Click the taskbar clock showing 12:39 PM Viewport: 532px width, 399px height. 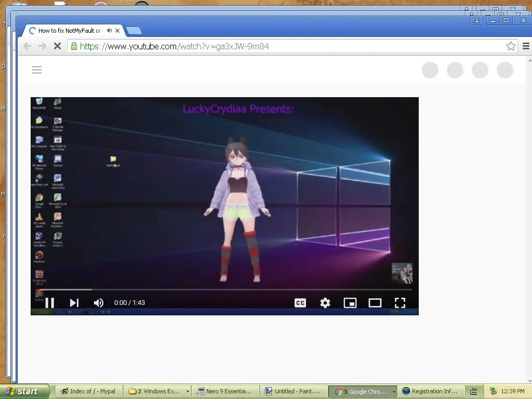pyautogui.click(x=513, y=391)
